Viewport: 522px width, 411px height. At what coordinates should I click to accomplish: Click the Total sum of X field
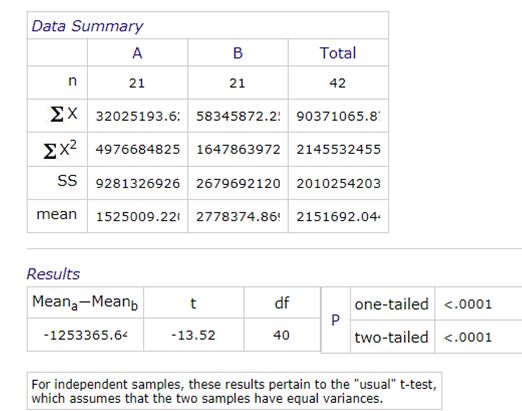tap(338, 116)
